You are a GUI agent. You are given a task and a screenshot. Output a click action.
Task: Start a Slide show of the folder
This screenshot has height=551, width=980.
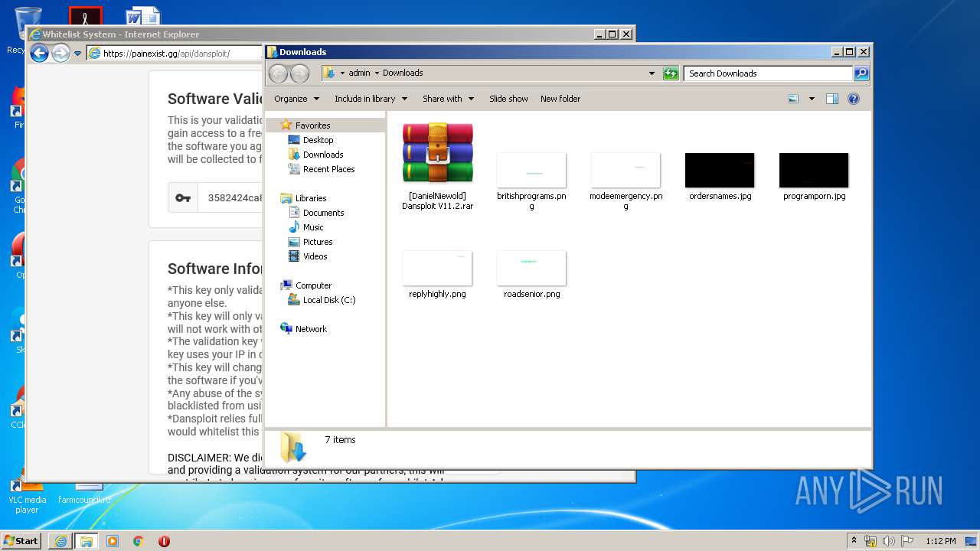508,99
